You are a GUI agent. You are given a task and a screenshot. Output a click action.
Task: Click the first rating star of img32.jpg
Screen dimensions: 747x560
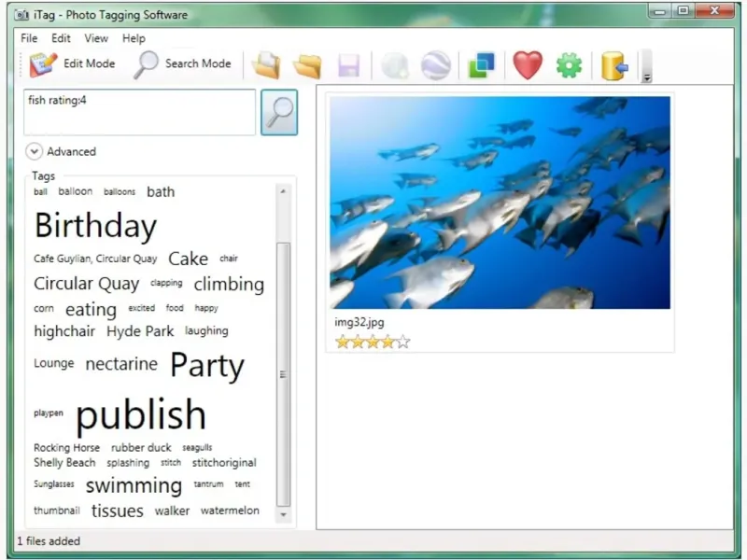click(342, 342)
